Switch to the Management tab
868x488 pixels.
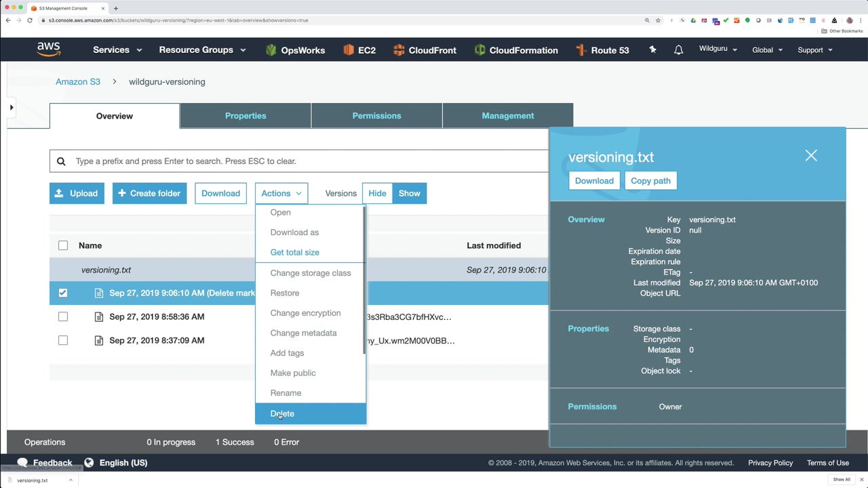pyautogui.click(x=508, y=116)
